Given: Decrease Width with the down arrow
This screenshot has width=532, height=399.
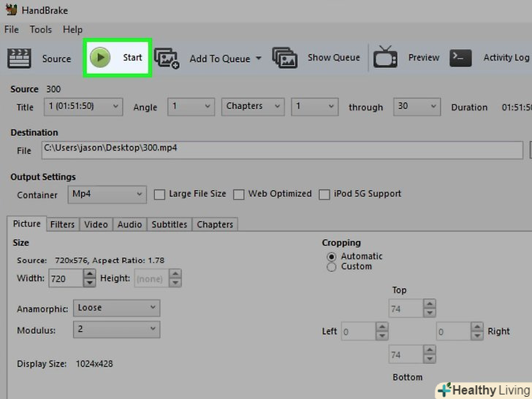Looking at the screenshot, I should (x=90, y=283).
